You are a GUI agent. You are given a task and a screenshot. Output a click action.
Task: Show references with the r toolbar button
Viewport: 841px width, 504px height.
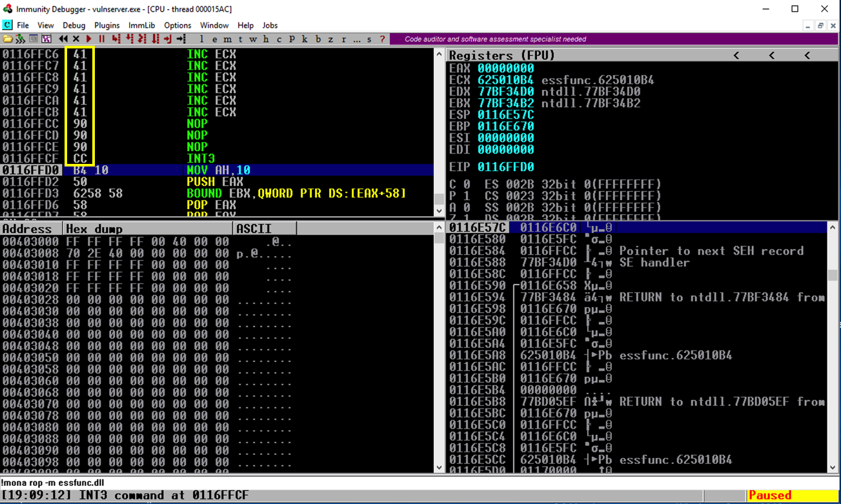[x=344, y=39]
